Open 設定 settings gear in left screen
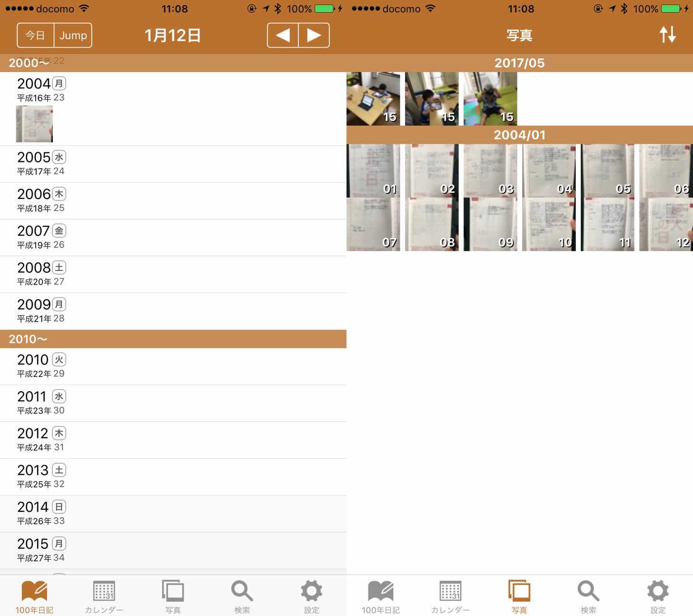Screen dimensions: 693x616 [x=311, y=596]
